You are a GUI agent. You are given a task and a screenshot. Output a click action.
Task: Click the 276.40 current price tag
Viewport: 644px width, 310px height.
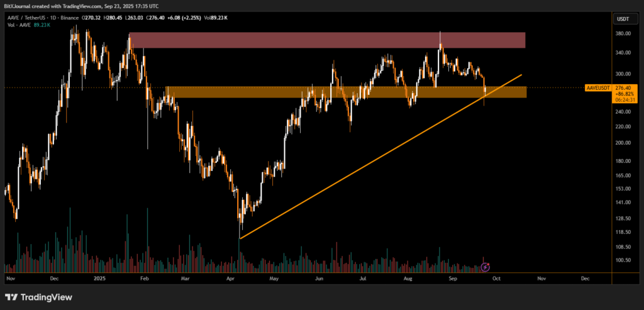tap(623, 89)
